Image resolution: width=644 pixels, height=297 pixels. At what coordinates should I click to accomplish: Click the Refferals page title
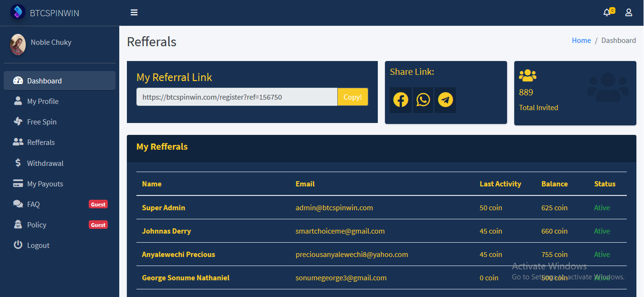point(152,42)
